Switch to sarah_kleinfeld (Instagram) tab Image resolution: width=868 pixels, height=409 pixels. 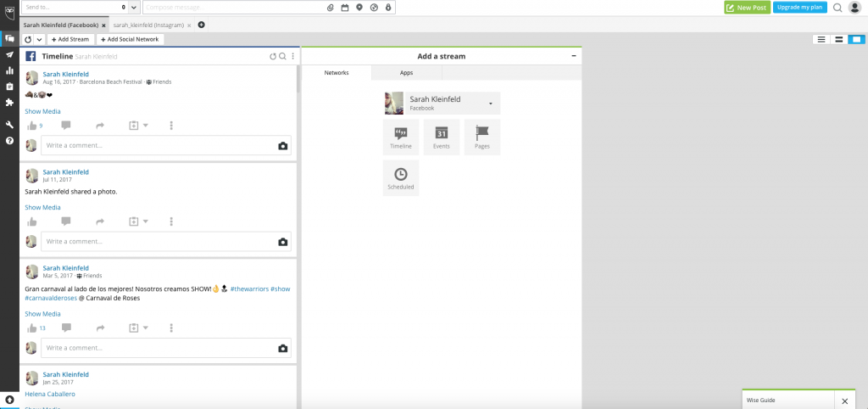(x=148, y=25)
